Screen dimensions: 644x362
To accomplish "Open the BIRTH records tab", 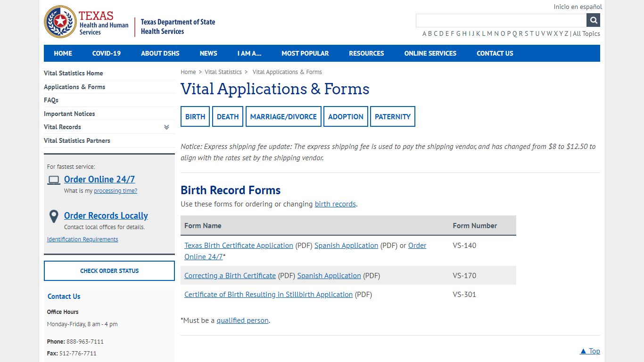I will coord(195,116).
